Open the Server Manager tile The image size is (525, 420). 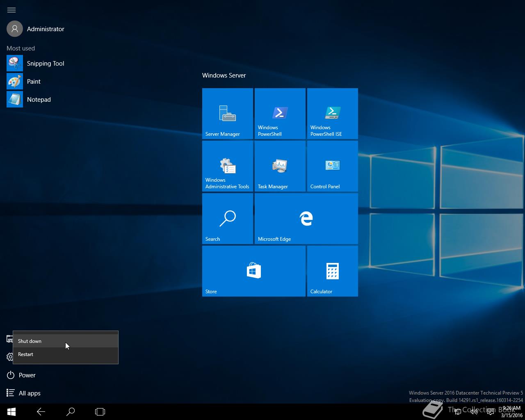[228, 114]
